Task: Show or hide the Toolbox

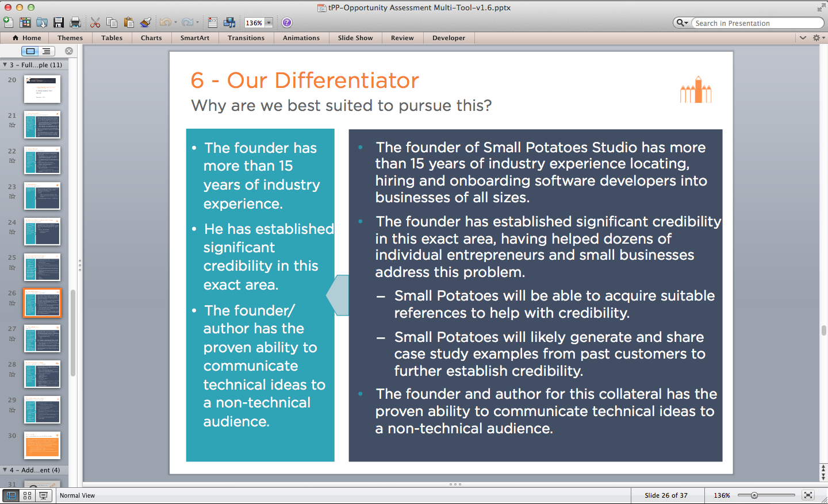Action: [x=213, y=22]
